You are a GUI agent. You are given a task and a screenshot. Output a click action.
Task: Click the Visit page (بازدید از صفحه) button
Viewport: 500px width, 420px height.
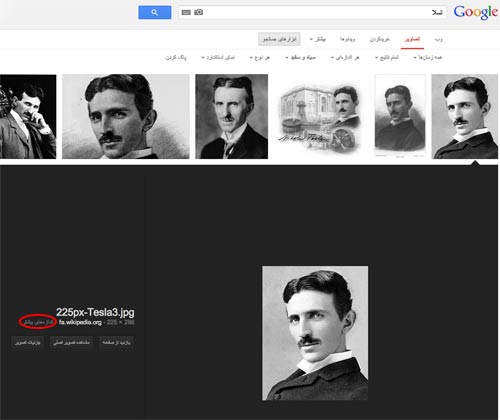(x=116, y=343)
